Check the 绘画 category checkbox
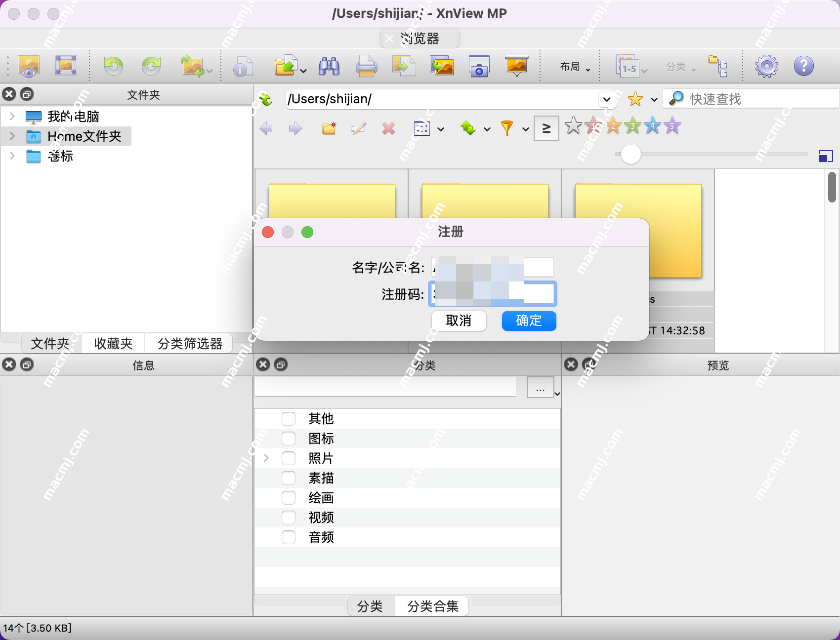The width and height of the screenshot is (840, 640). click(289, 498)
